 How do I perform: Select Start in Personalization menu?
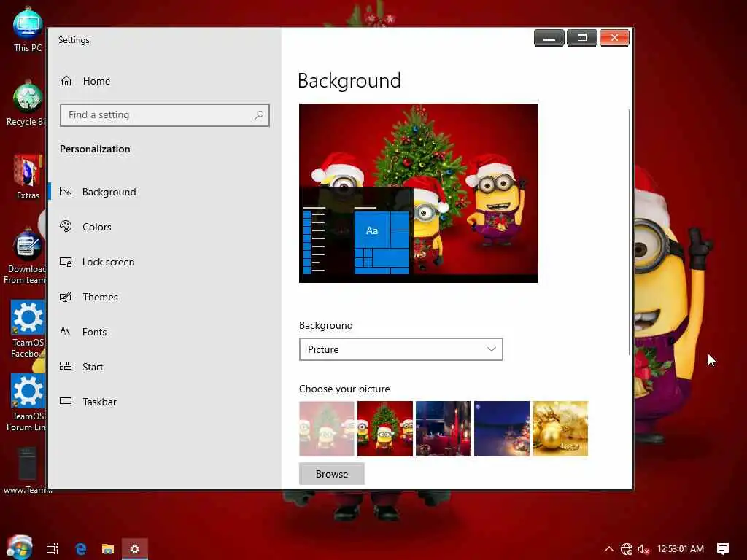point(93,367)
